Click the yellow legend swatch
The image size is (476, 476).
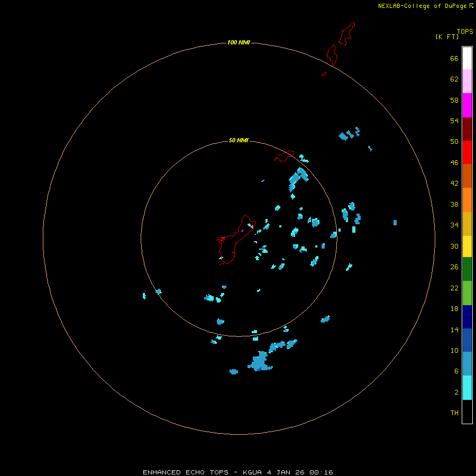tap(467, 246)
